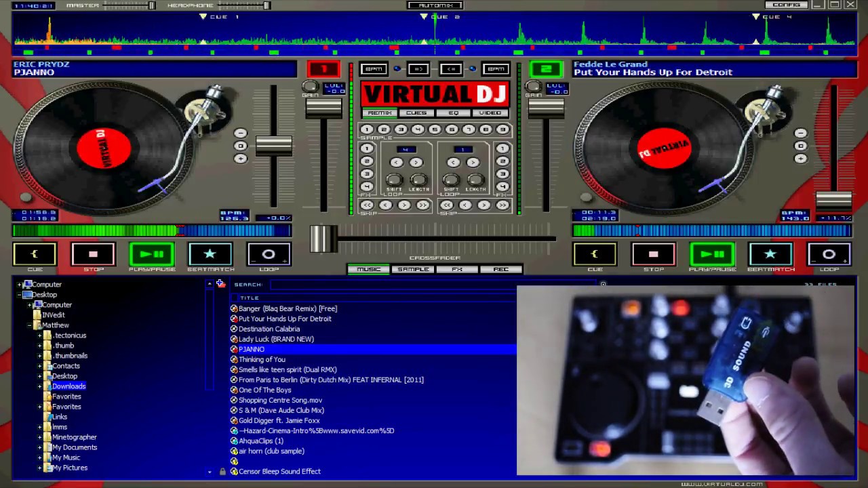Switch to the VIDEO panel tab

[x=490, y=113]
